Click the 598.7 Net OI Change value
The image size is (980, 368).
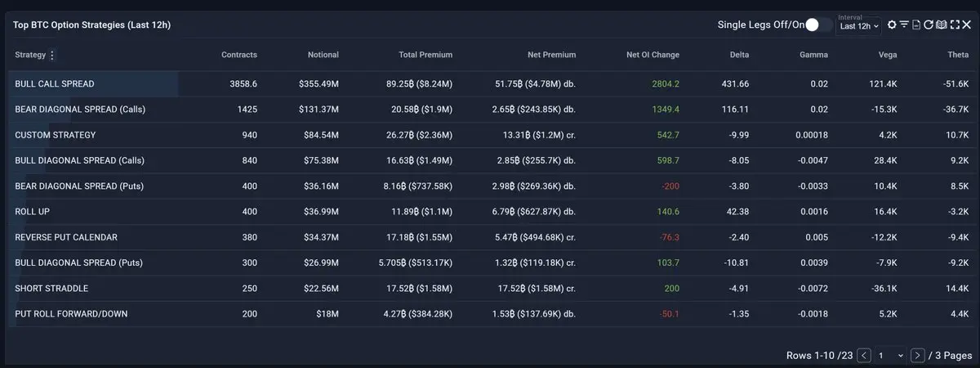pyautogui.click(x=668, y=161)
